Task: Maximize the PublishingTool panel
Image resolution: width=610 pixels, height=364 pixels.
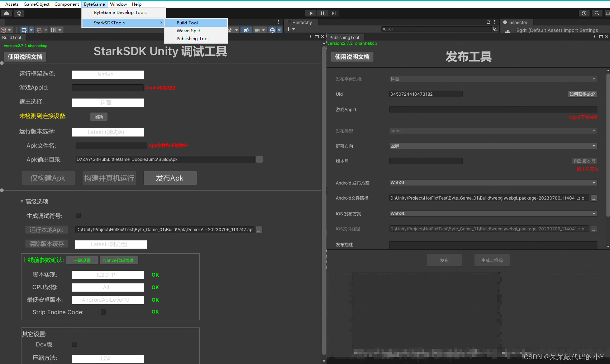Action: pos(601,37)
